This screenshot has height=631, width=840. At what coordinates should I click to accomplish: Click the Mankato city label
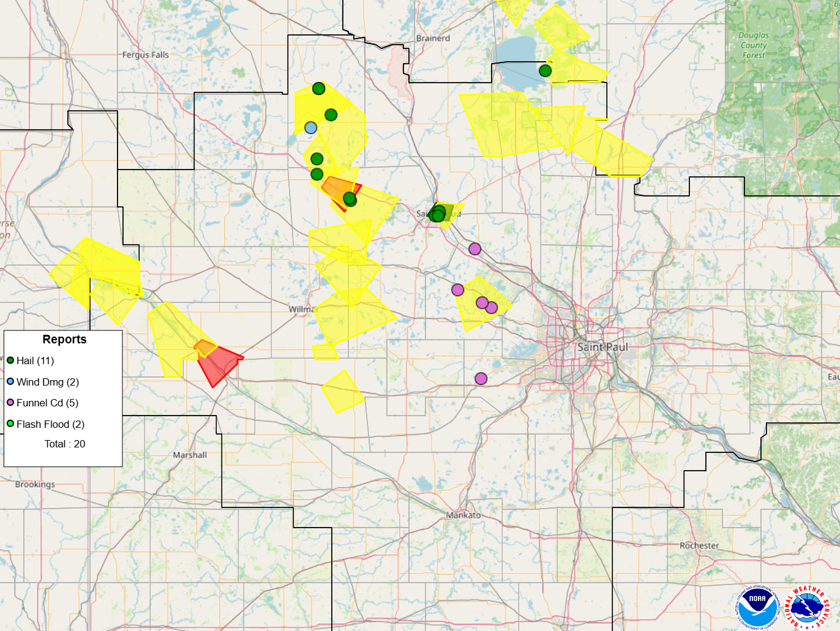pos(463,515)
